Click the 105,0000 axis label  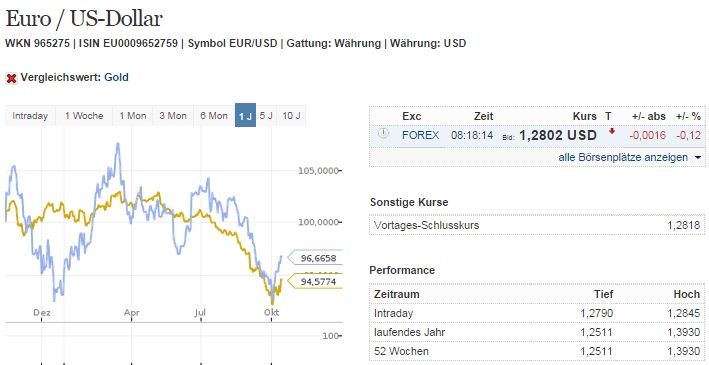(317, 171)
